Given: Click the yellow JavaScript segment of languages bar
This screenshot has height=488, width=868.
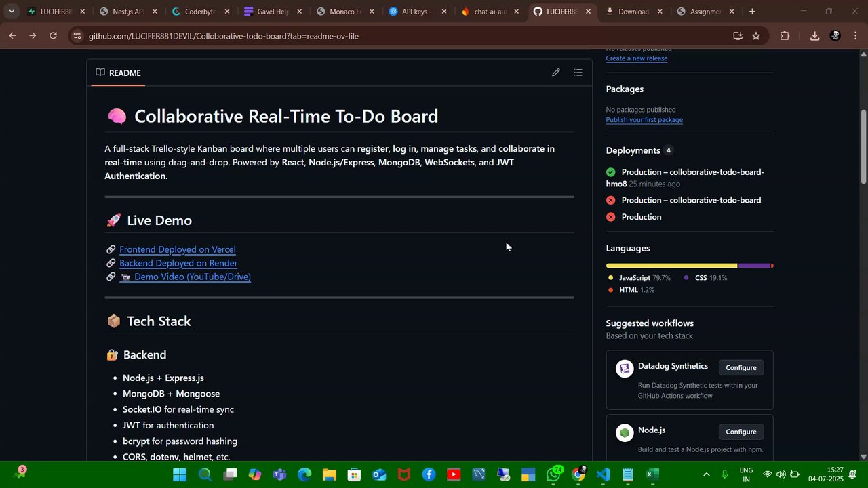Looking at the screenshot, I should 671,266.
